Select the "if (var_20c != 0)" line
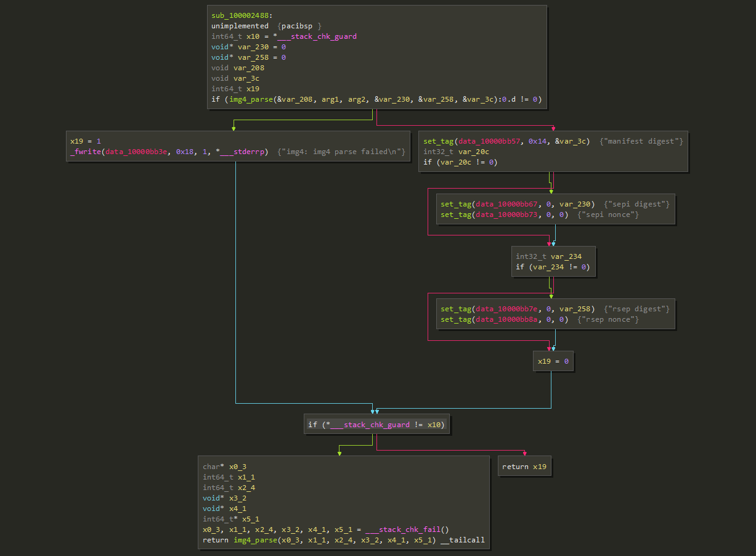The width and height of the screenshot is (756, 556). point(460,162)
